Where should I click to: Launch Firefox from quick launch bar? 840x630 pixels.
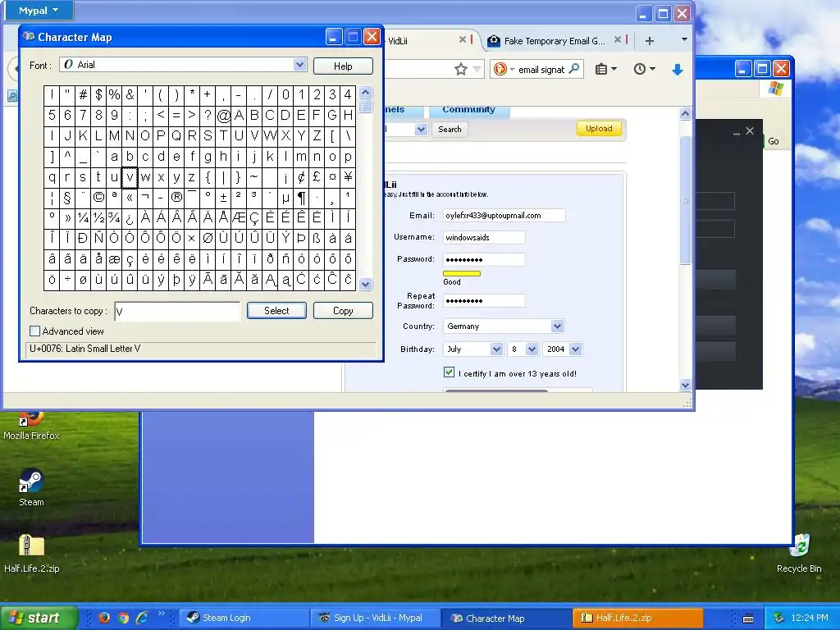pyautogui.click(x=104, y=619)
